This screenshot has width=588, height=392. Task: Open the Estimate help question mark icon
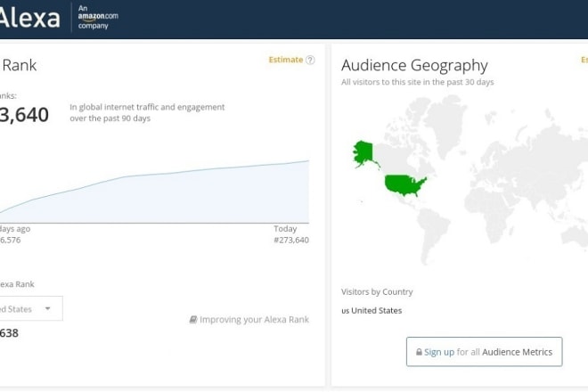coord(310,60)
